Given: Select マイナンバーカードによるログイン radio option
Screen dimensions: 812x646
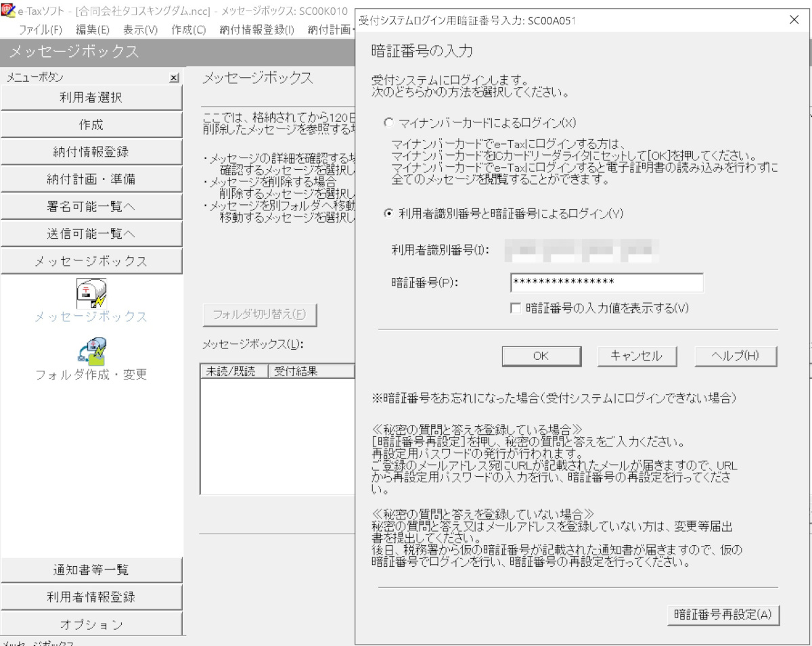Looking at the screenshot, I should tap(388, 123).
